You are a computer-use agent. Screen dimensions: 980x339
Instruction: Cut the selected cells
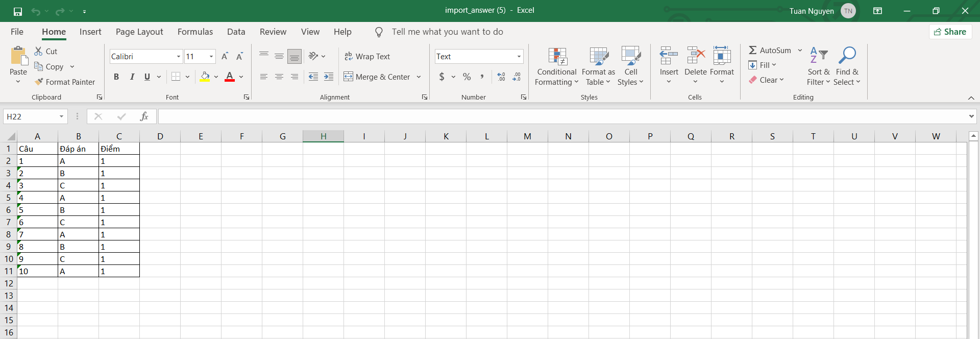pyautogui.click(x=45, y=51)
